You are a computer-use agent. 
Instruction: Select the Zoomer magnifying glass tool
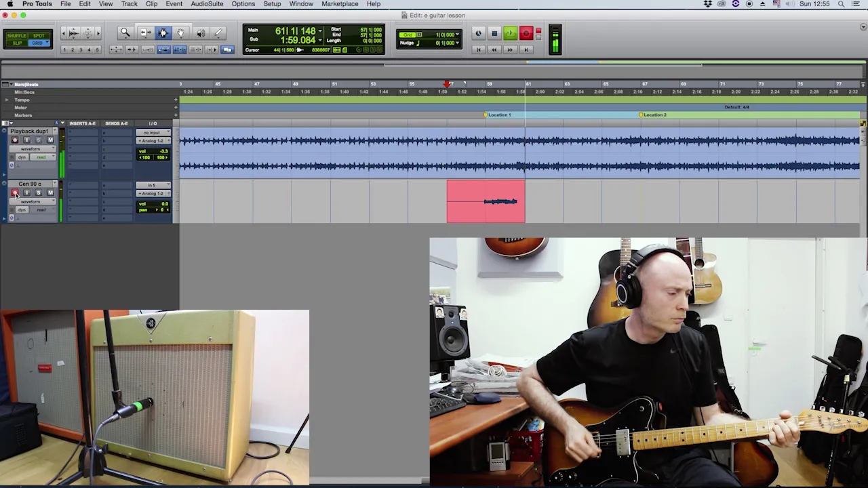click(125, 33)
